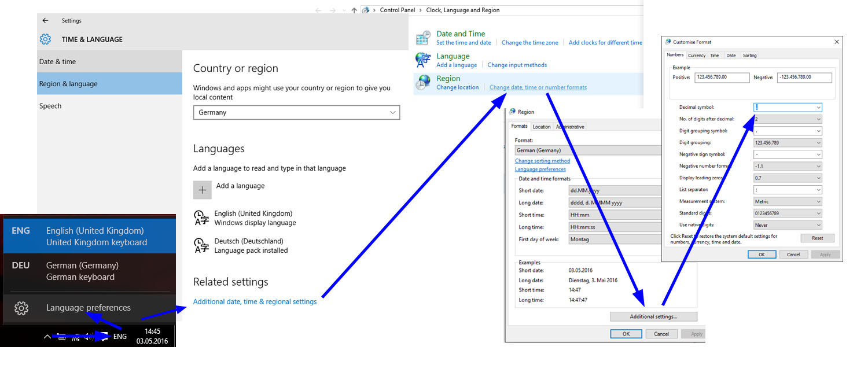This screenshot has height=376, width=868.
Task: Switch to the Administrative tab in Region
Action: (570, 127)
